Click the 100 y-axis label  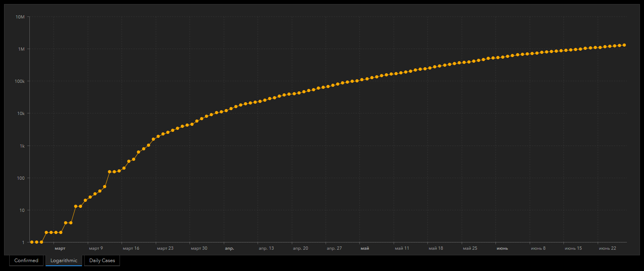tap(21, 178)
